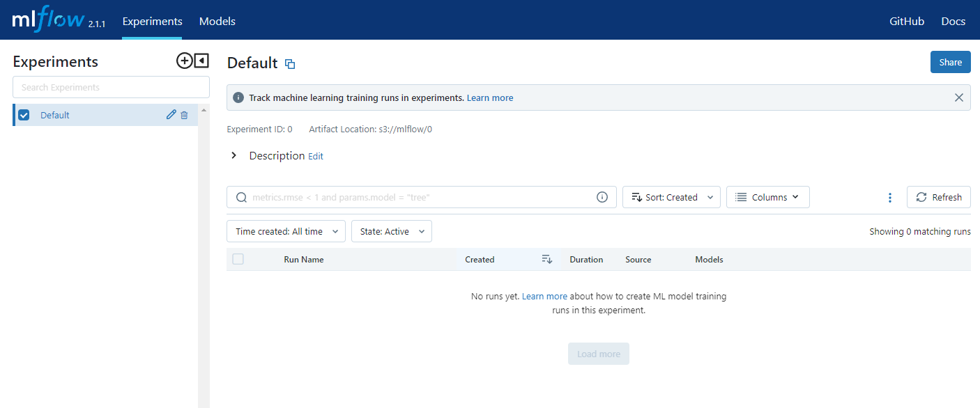
Task: Open the Docs link in header
Action: 954,21
